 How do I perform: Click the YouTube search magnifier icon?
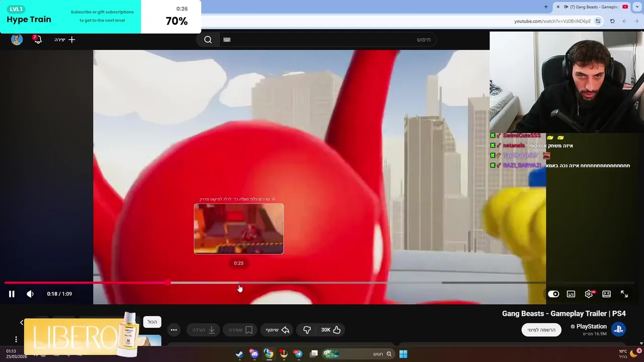point(208,40)
